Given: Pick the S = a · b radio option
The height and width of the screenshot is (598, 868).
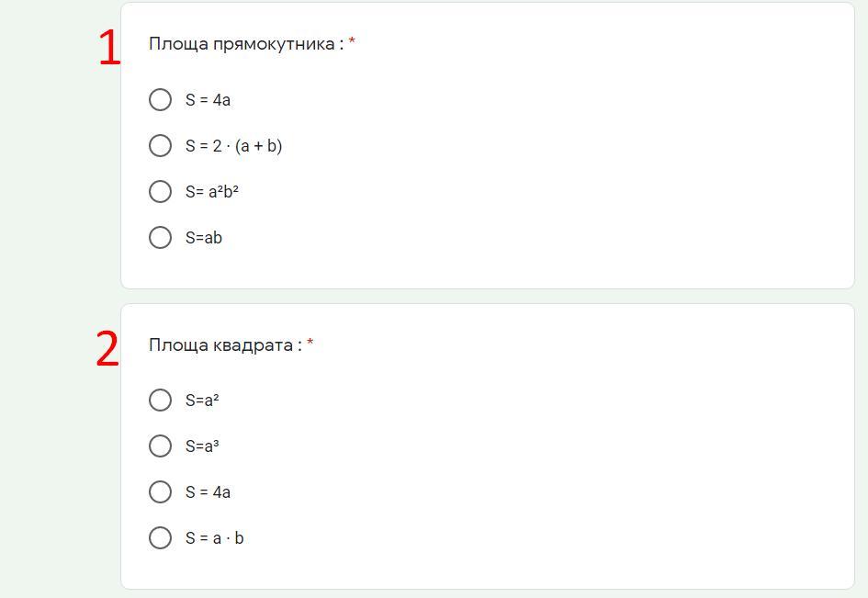Looking at the screenshot, I should [160, 537].
